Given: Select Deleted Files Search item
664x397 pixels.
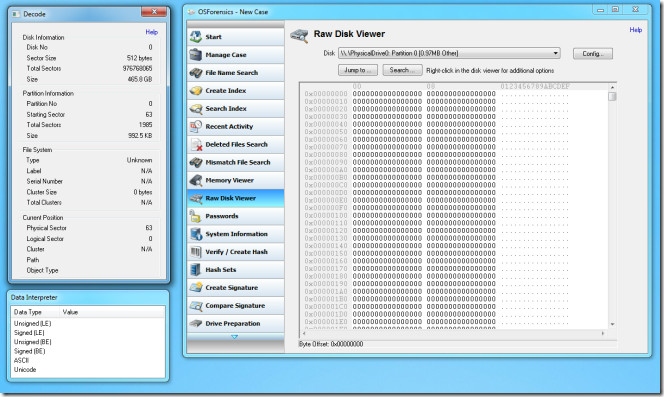Looking at the screenshot, I should tap(235, 144).
